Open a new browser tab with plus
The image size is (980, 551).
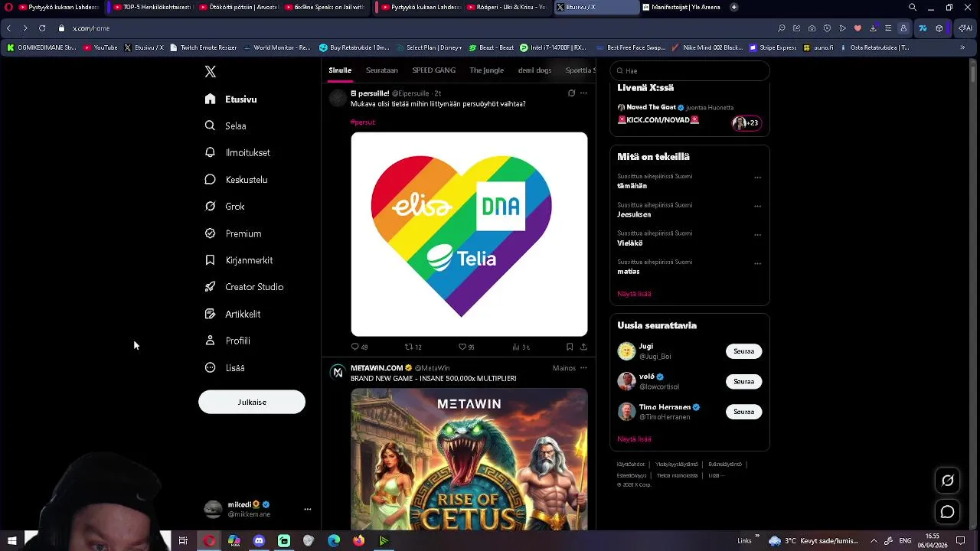pos(734,7)
